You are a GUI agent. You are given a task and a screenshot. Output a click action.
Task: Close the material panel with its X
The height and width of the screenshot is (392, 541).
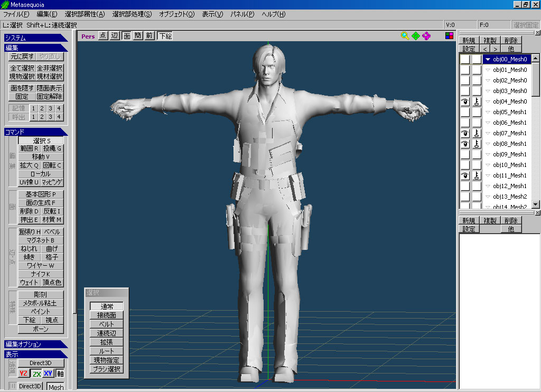pyautogui.click(x=537, y=213)
